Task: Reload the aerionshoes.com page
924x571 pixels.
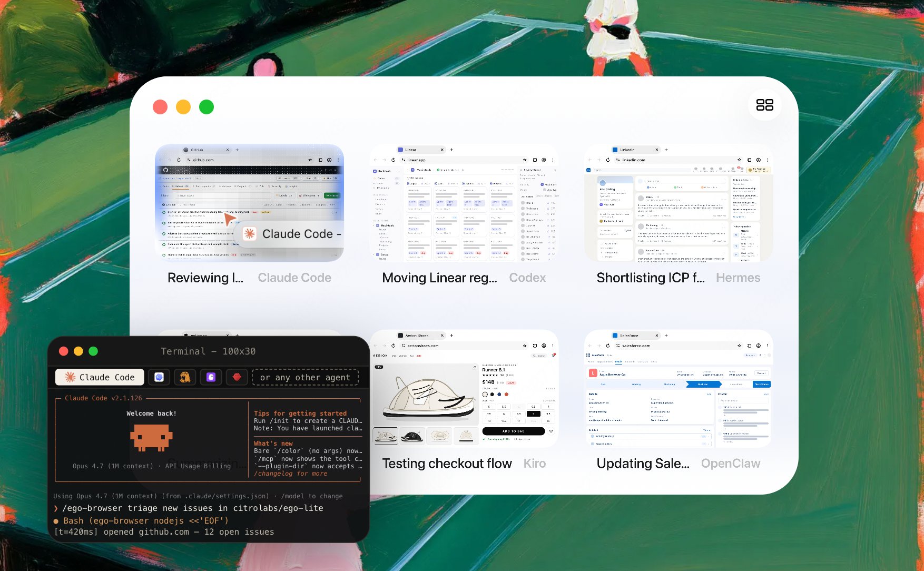Action: tap(393, 346)
